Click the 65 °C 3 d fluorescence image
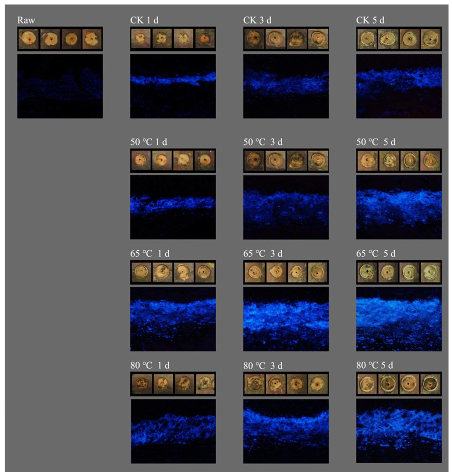The image size is (452, 476). coord(286,319)
